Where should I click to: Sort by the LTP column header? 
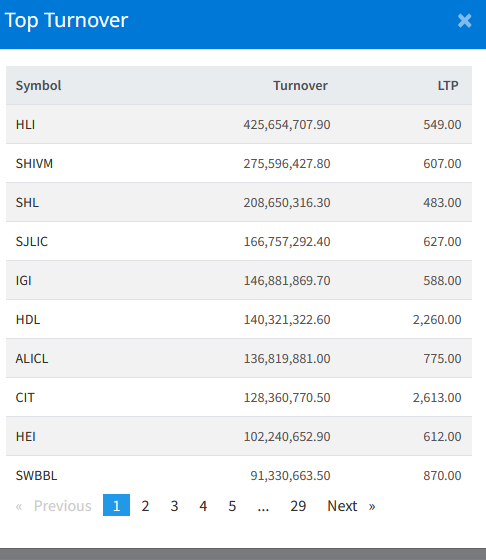448,86
